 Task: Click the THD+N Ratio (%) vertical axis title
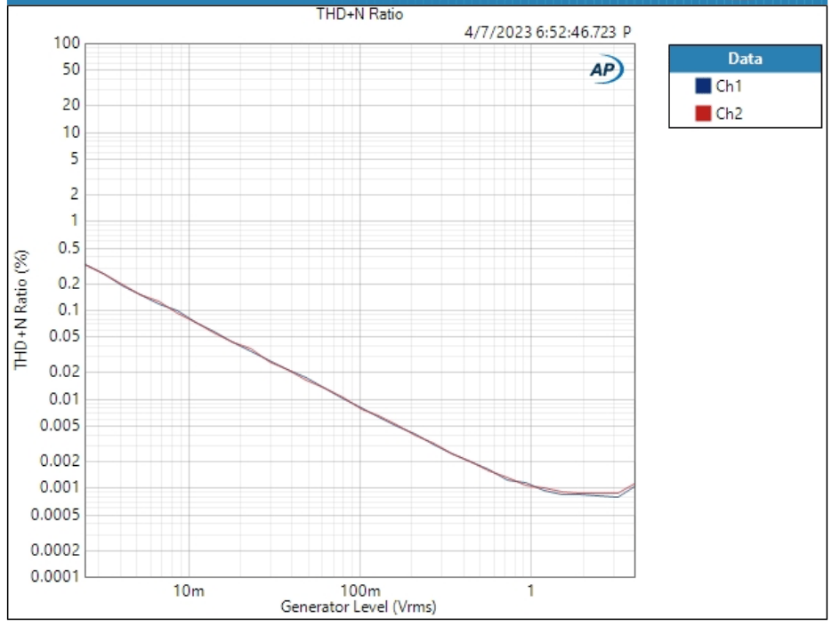(20, 309)
